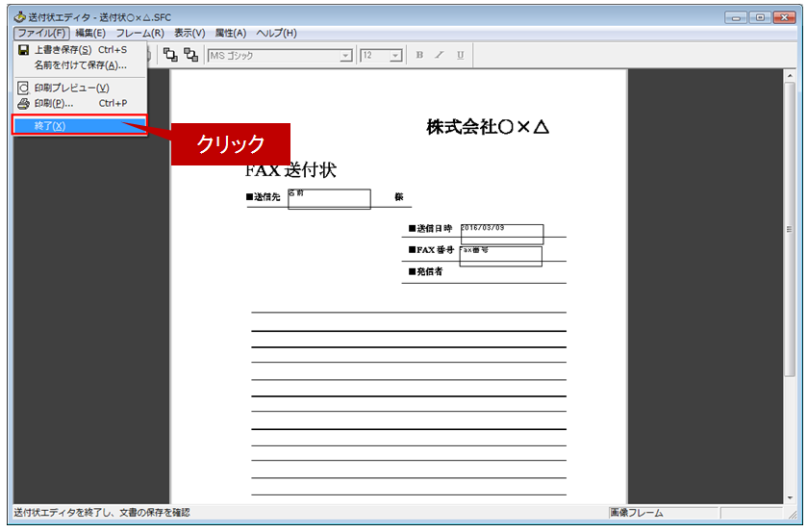Click the 送付状エディタ title bar app icon
This screenshot has height=532, width=807.
19,17
